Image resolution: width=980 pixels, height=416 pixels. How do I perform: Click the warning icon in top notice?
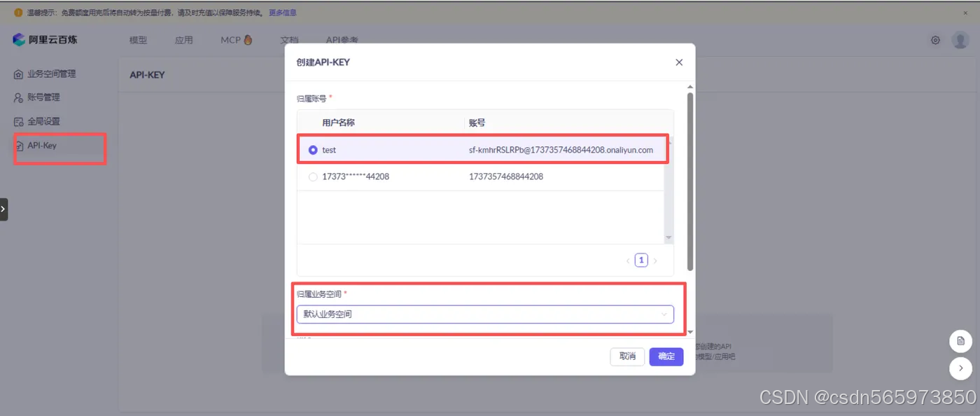(18, 13)
